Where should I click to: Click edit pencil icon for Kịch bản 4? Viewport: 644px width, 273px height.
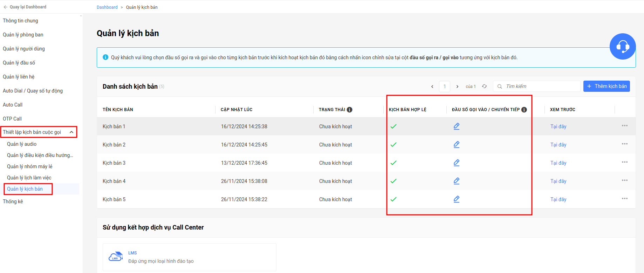click(x=457, y=181)
